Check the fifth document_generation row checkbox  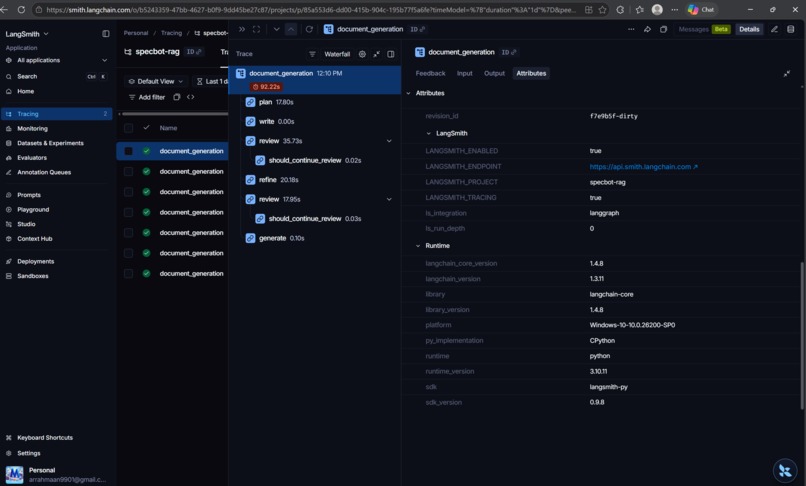[129, 232]
